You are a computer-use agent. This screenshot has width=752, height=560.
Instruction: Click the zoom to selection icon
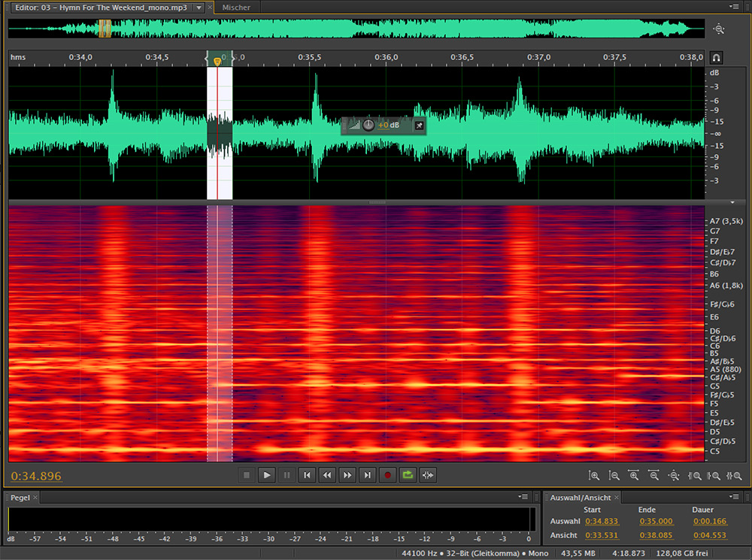tap(734, 475)
